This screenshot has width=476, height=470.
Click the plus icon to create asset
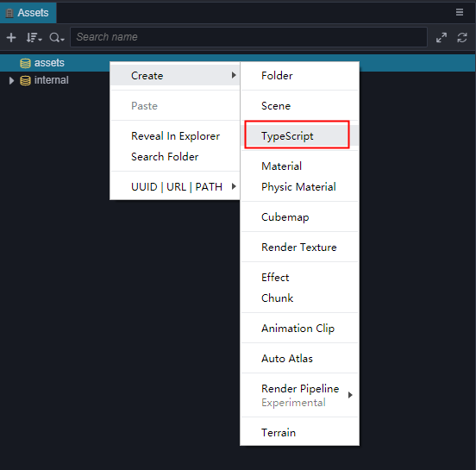coord(11,38)
